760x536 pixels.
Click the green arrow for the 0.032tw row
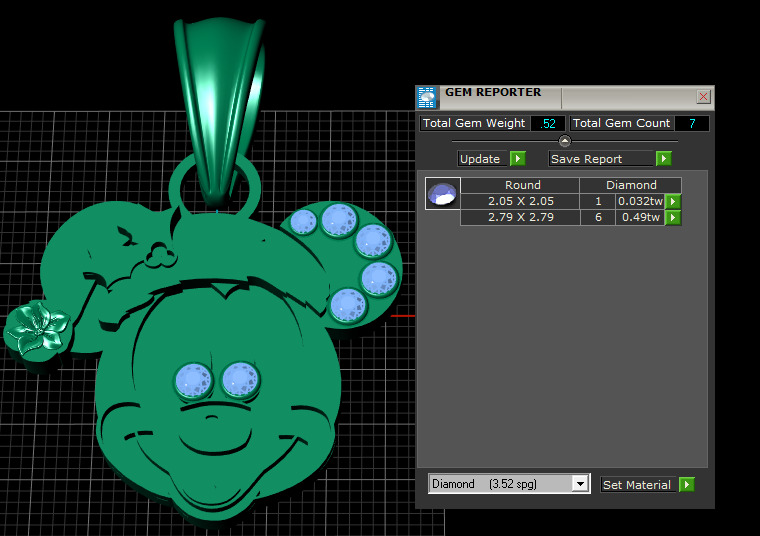click(x=673, y=201)
